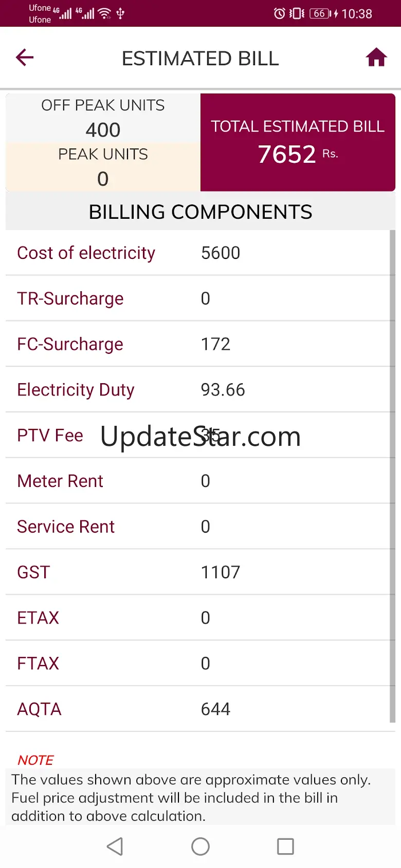Screen dimensions: 401x868
Task: Select the FC-Surcharge row
Action: 198,344
